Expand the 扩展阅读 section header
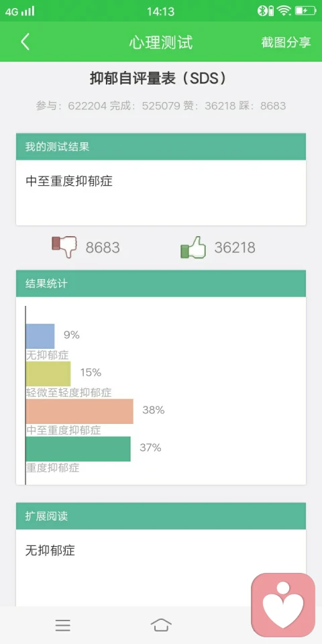The height and width of the screenshot is (644, 322). click(x=161, y=516)
